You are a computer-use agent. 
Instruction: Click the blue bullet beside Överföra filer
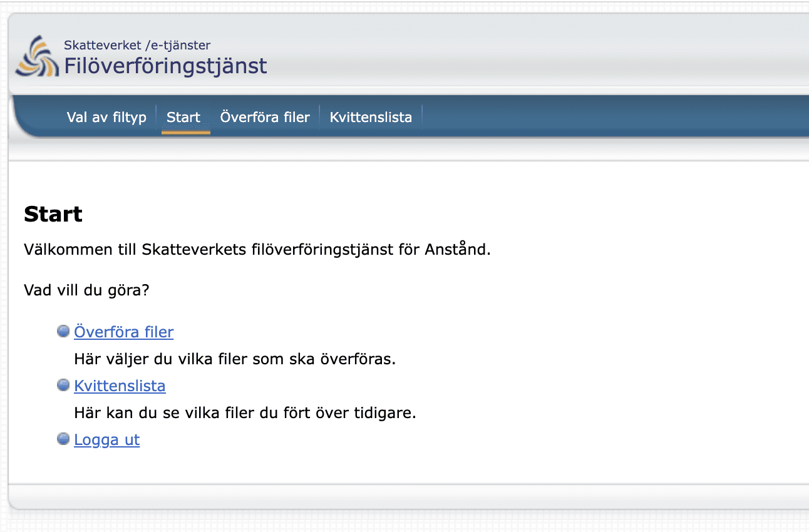click(63, 331)
